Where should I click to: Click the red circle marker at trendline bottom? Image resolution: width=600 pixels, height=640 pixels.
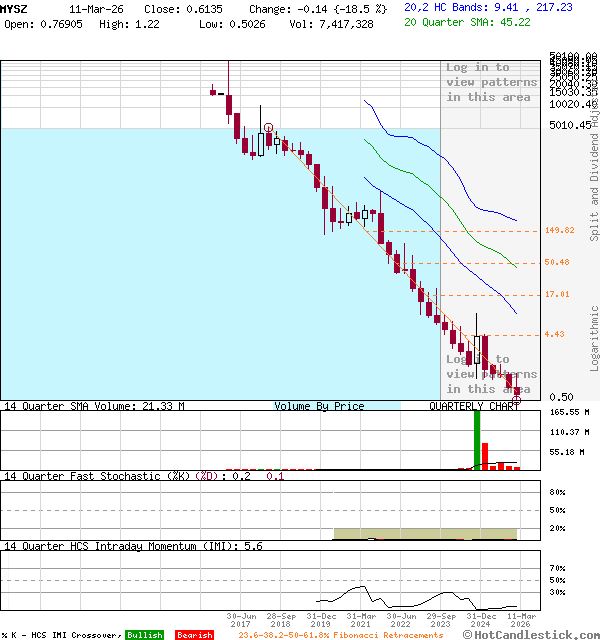click(517, 398)
